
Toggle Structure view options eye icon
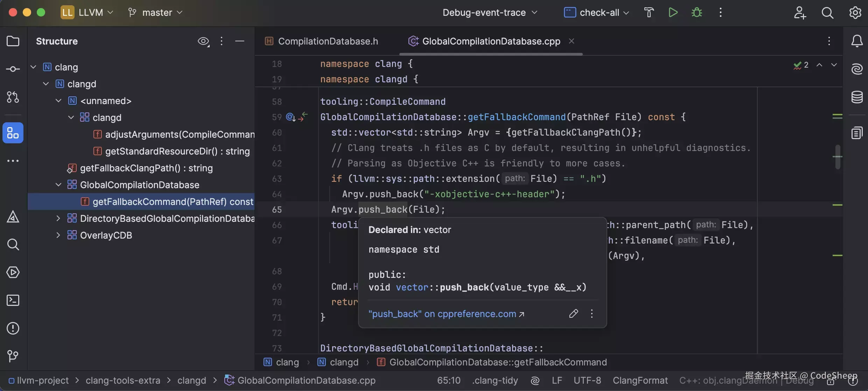[x=203, y=41]
